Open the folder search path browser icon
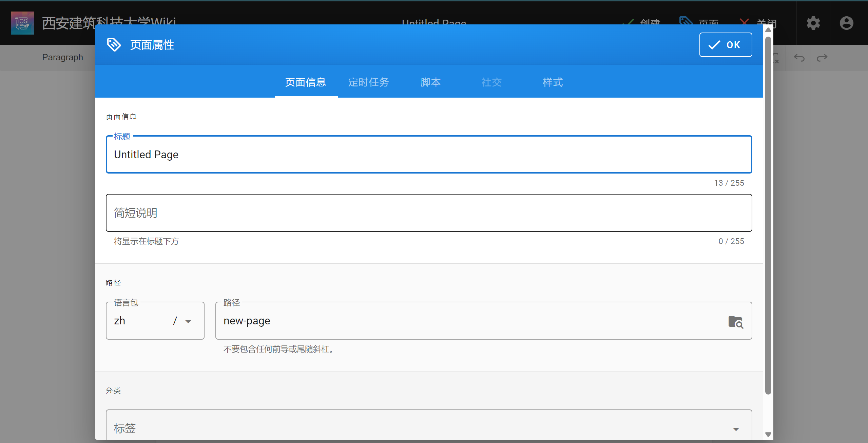The width and height of the screenshot is (868, 443). [x=736, y=322]
